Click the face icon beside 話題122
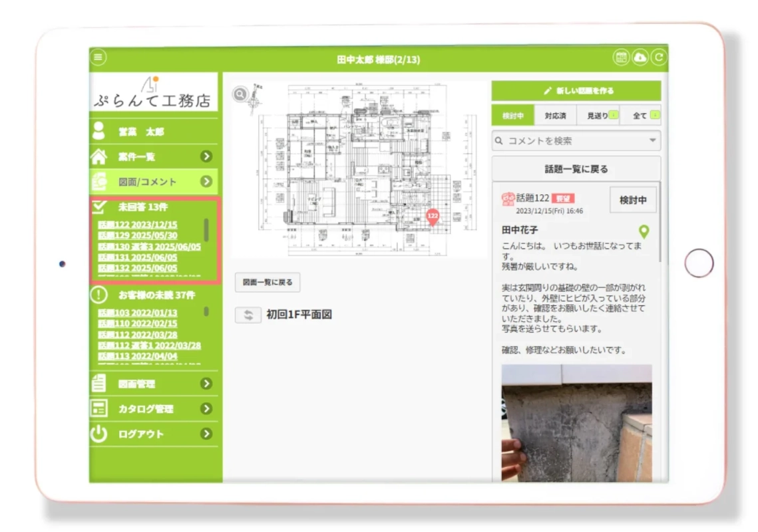 (x=508, y=199)
